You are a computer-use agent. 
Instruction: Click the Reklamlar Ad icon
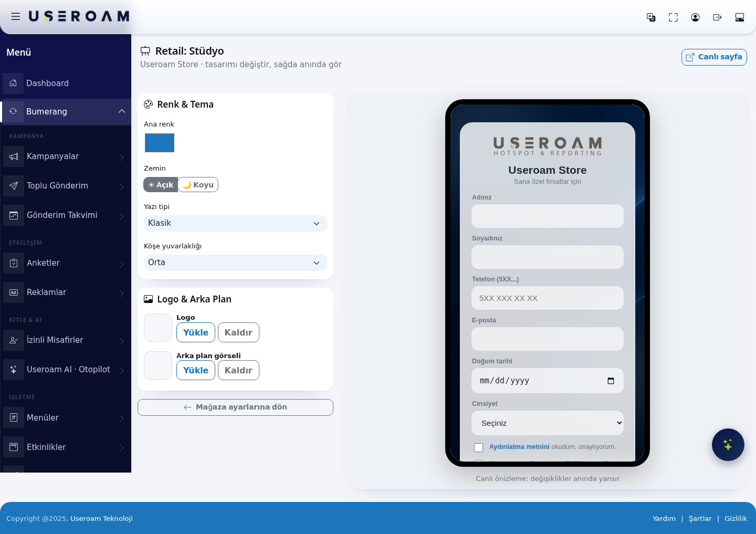coord(14,292)
